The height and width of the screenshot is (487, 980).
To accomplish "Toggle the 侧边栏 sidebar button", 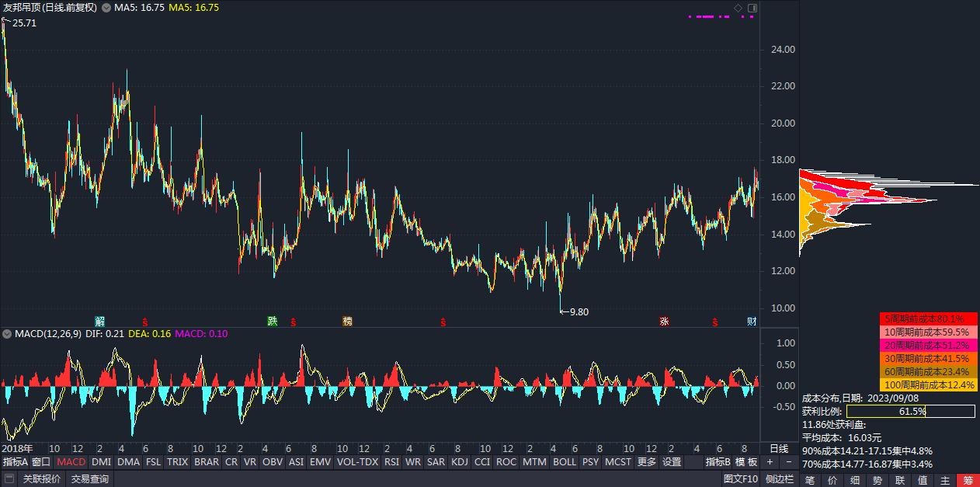I will coord(780,479).
